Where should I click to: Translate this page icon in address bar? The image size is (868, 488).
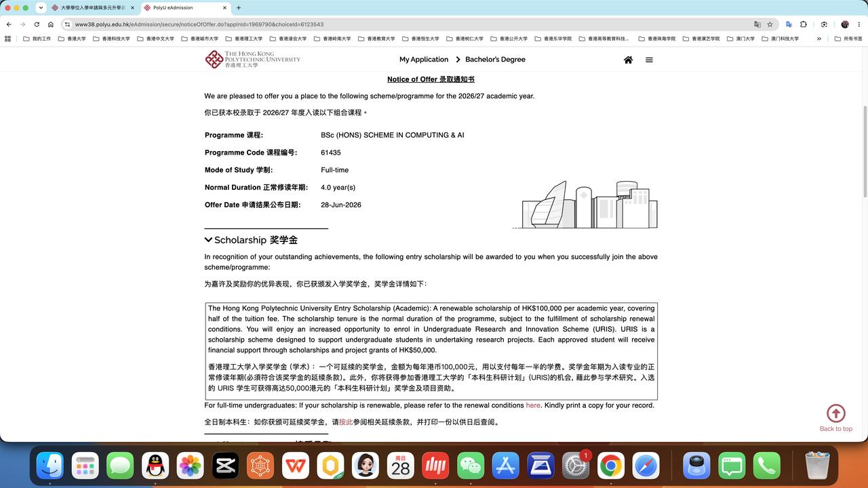[757, 24]
